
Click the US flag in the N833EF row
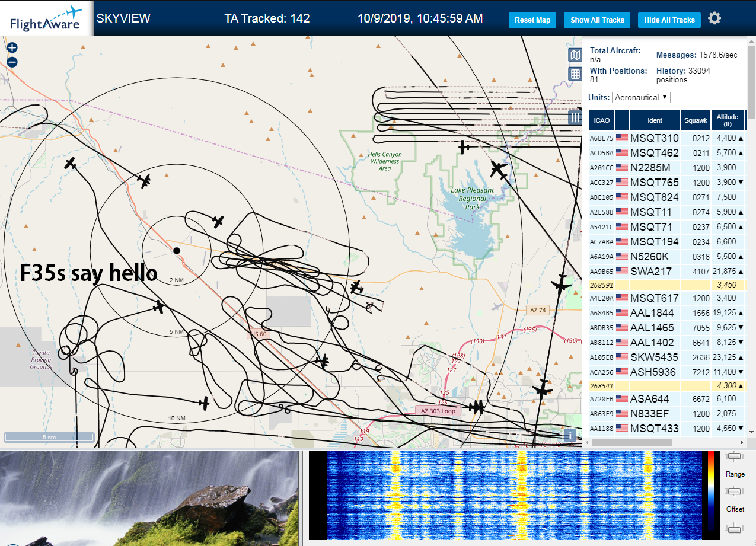tap(621, 413)
